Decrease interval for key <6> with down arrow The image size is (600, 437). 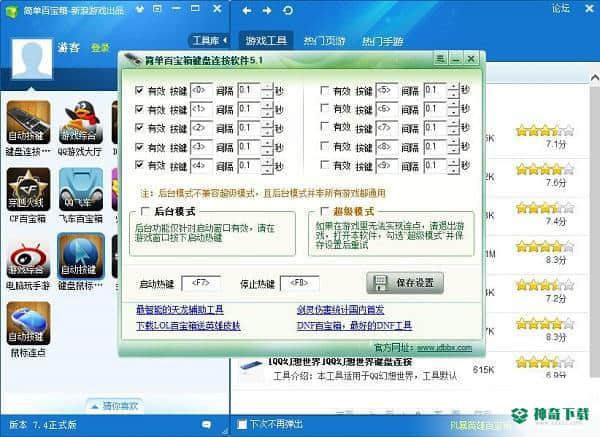tap(453, 114)
